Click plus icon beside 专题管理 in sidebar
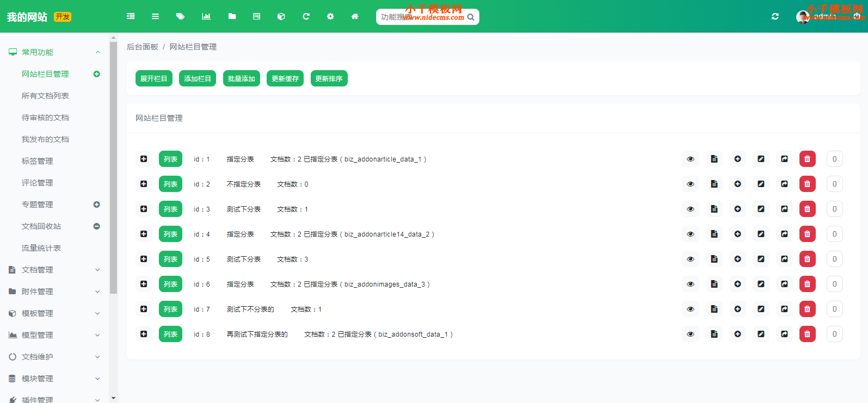The height and width of the screenshot is (403, 868). [x=96, y=204]
